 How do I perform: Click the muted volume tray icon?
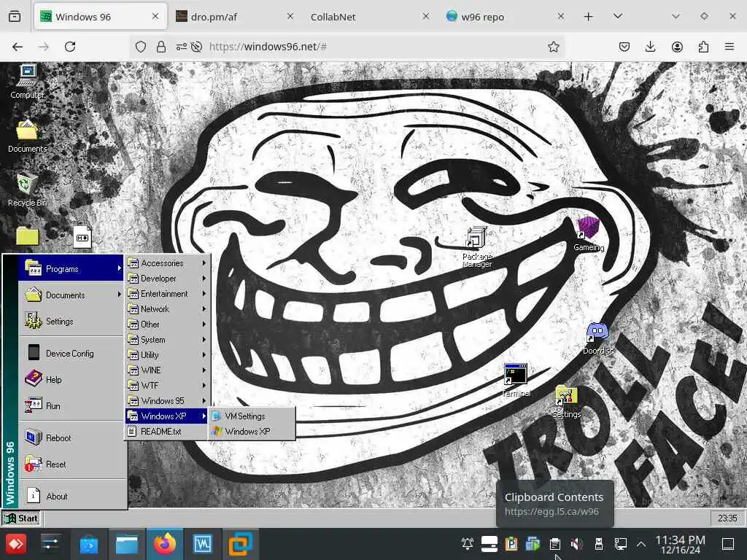coord(576,544)
